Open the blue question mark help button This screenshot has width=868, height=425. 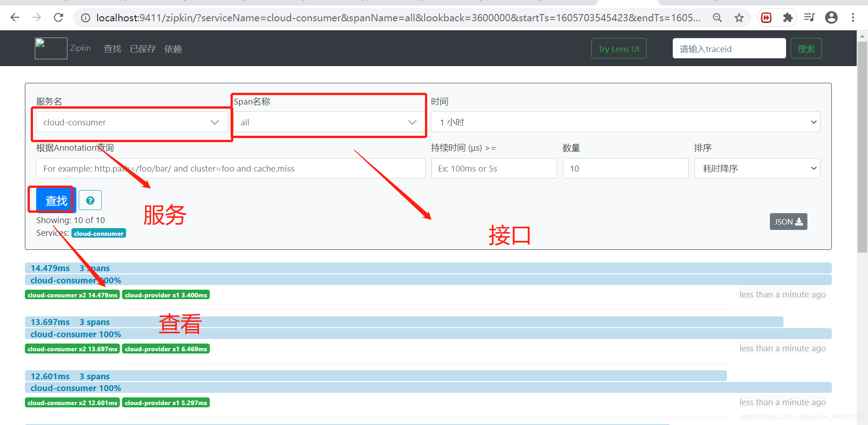pyautogui.click(x=90, y=200)
